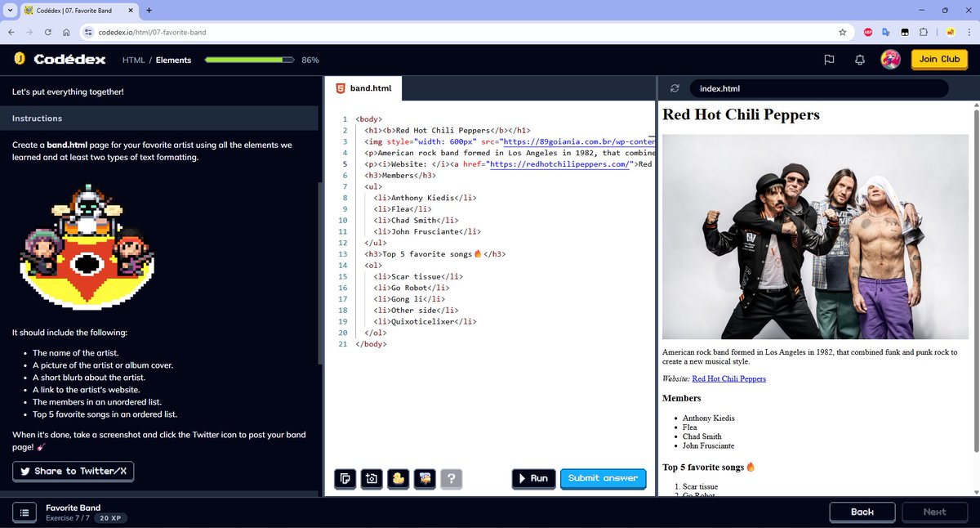Click the index.html preview address field

[819, 88]
